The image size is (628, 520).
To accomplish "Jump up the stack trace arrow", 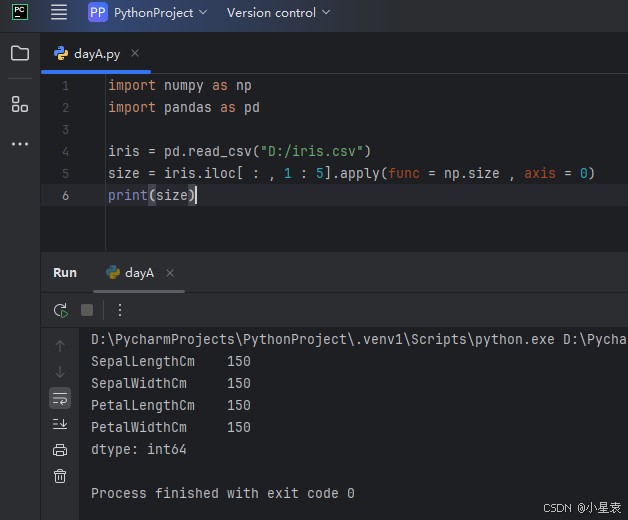I will pos(60,346).
